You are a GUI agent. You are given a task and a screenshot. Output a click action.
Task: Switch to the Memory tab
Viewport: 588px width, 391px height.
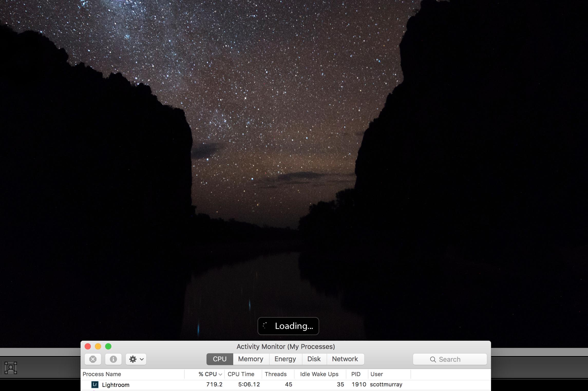(251, 359)
